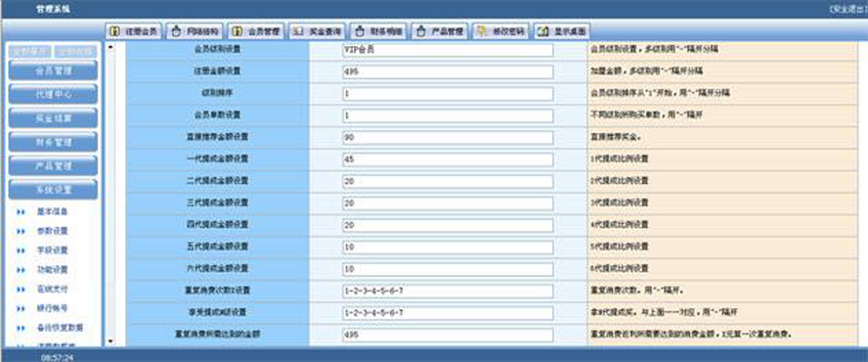Expand the 财务管理 sidebar section
868x362 pixels.
(x=53, y=143)
